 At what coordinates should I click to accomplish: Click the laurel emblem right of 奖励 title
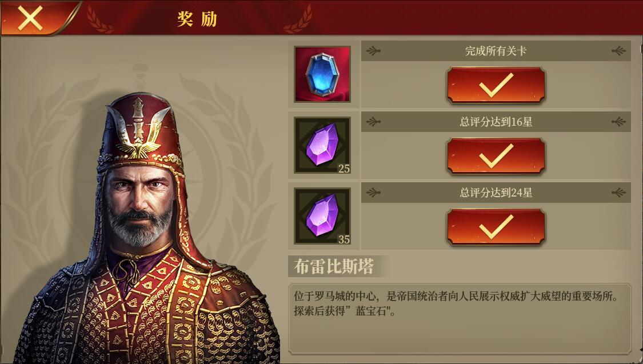click(x=298, y=21)
